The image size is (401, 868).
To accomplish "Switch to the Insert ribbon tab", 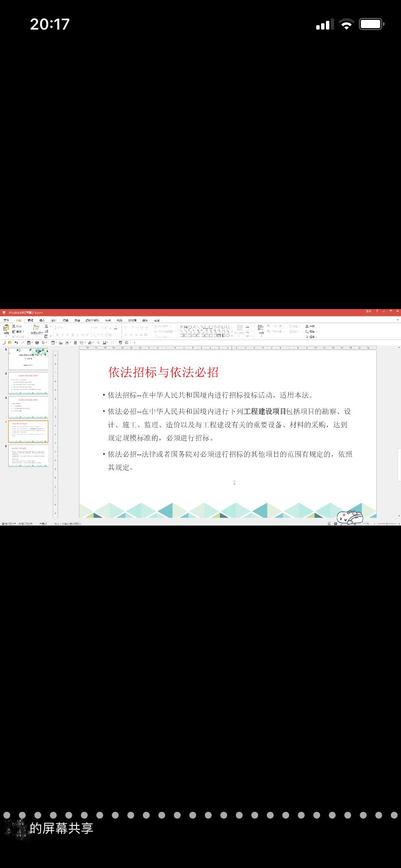I will click(42, 320).
